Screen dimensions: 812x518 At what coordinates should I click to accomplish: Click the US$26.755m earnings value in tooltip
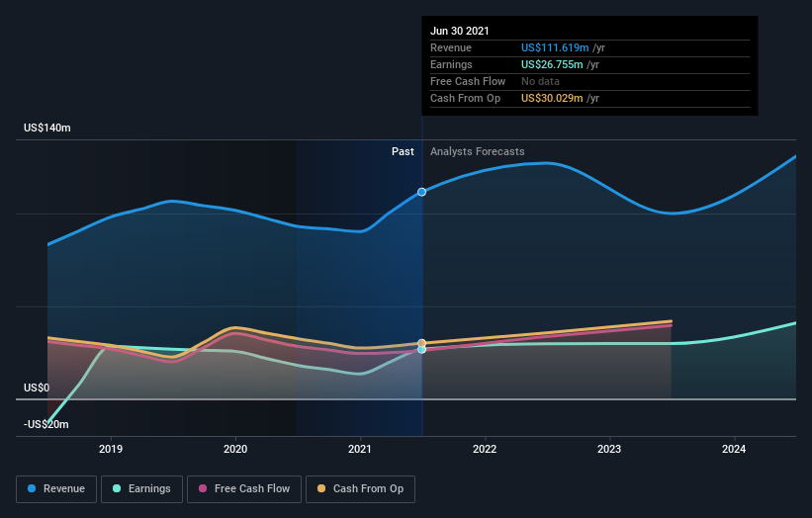(x=552, y=64)
